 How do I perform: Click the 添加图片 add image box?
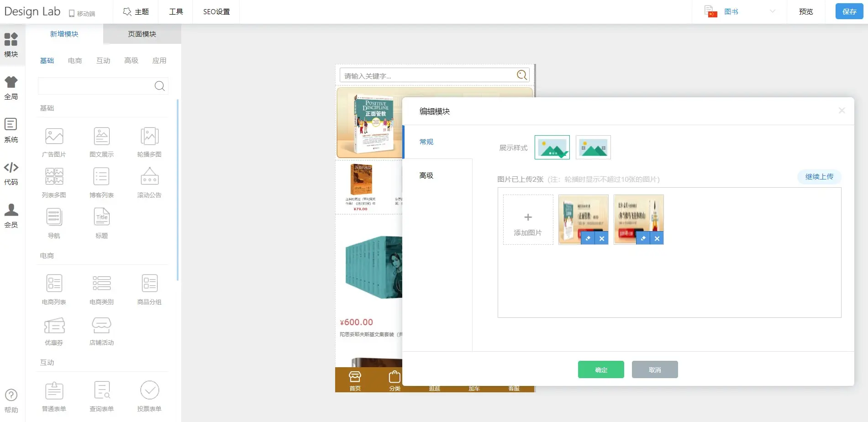click(x=528, y=220)
